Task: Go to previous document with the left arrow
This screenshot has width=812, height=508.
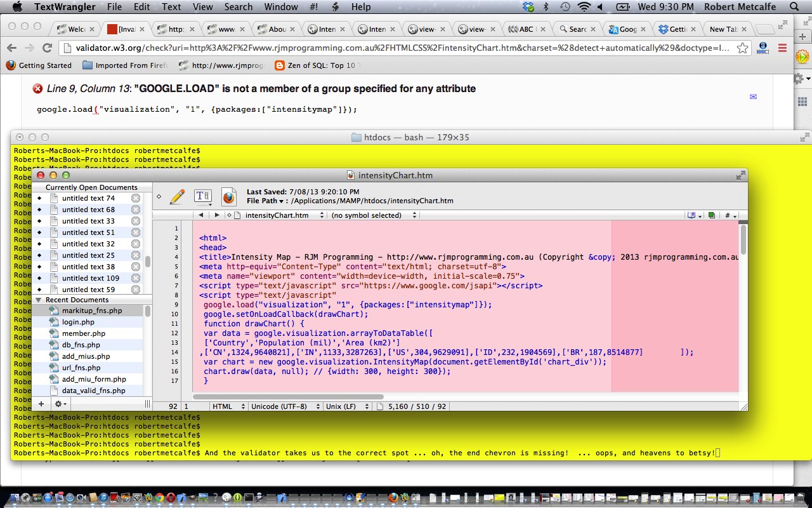Action: pos(200,215)
